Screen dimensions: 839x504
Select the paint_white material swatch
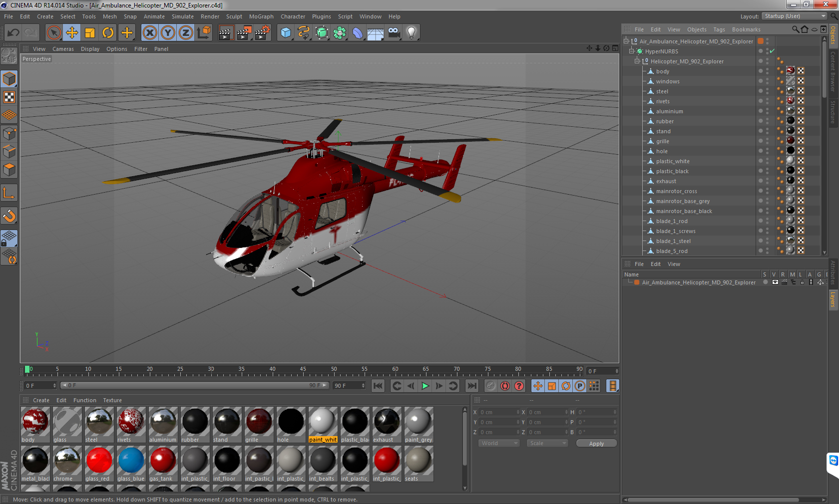click(x=323, y=425)
